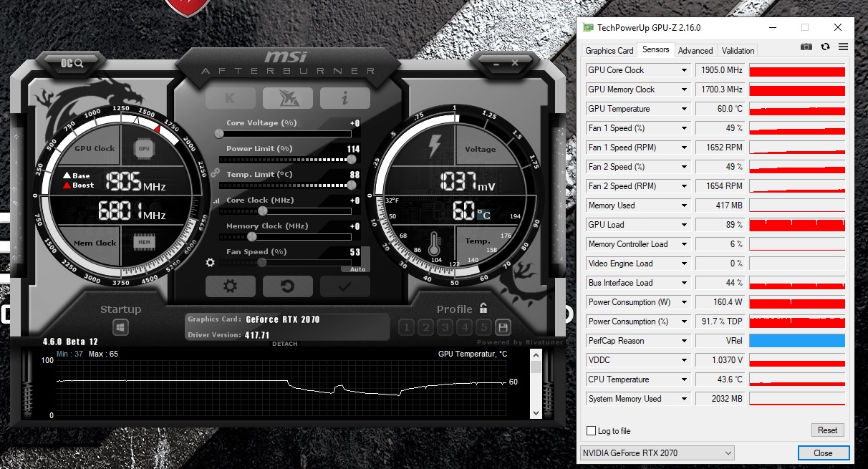
Task: Open Power Consumption (W) dropdown
Action: (684, 302)
